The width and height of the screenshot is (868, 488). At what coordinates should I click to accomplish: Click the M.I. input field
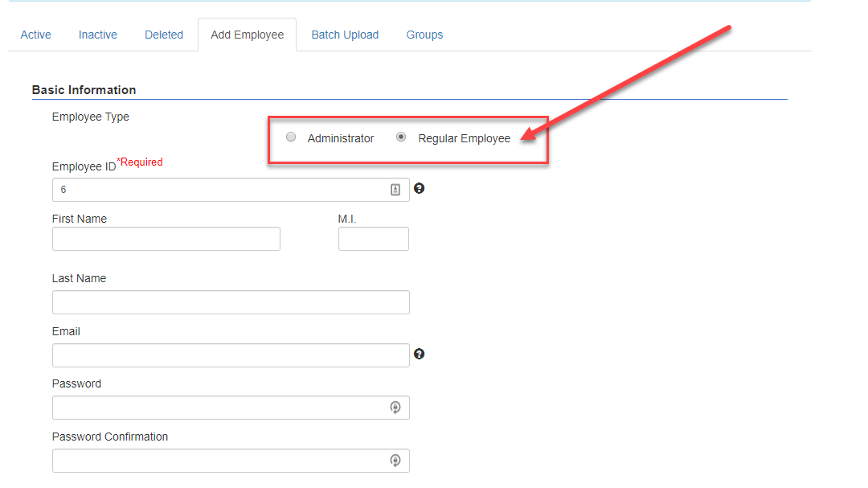click(373, 238)
